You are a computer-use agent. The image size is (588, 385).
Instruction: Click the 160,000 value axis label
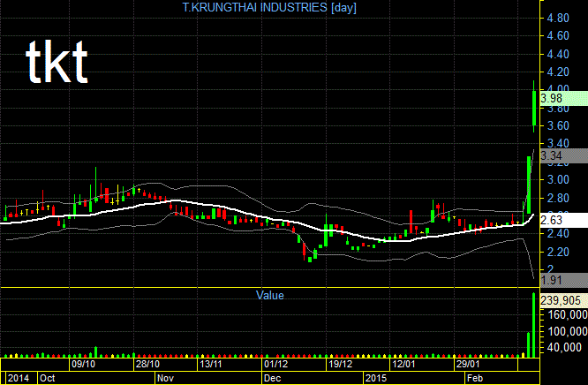(x=568, y=314)
